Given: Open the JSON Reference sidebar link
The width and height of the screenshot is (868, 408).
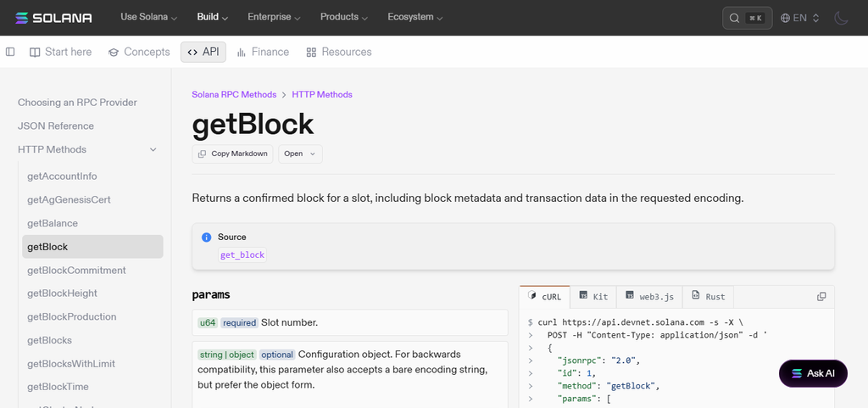Looking at the screenshot, I should pyautogui.click(x=56, y=126).
